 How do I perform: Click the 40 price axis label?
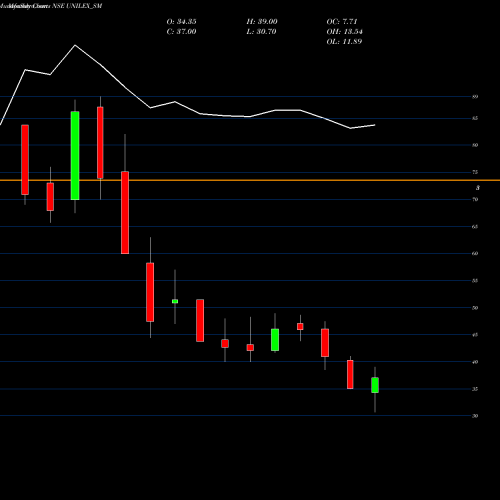tap(475, 362)
